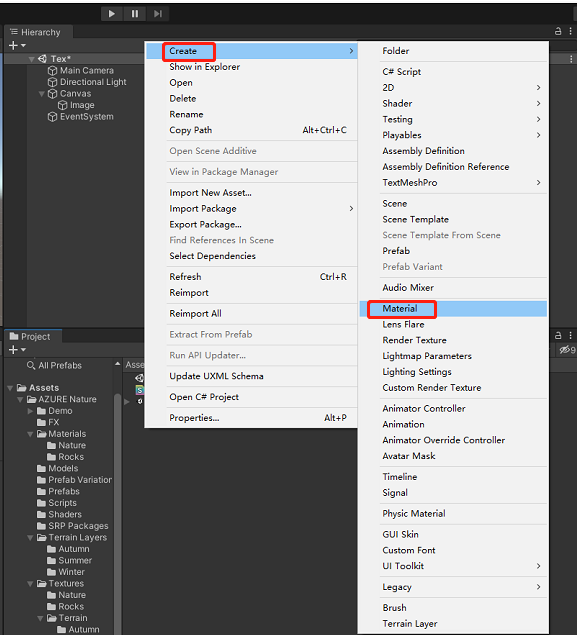Choose Show in Explorer
Viewport: 577px width, 635px height.
point(251,67)
